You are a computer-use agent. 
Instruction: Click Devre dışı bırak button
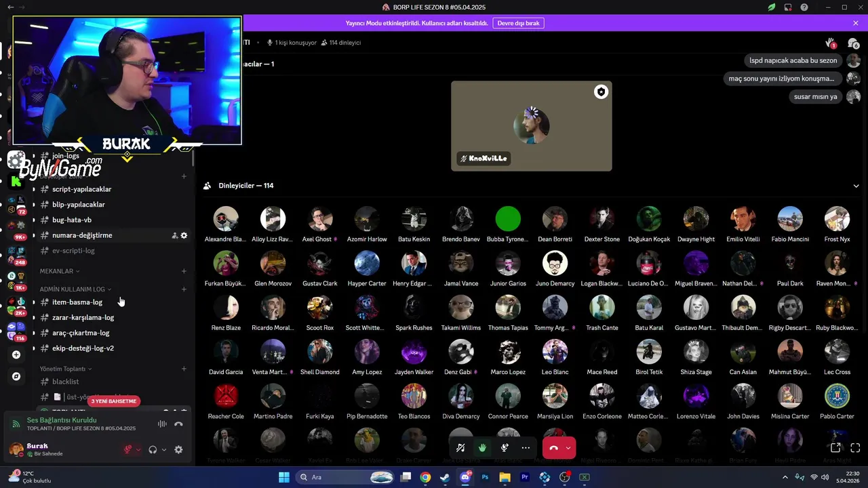518,23
